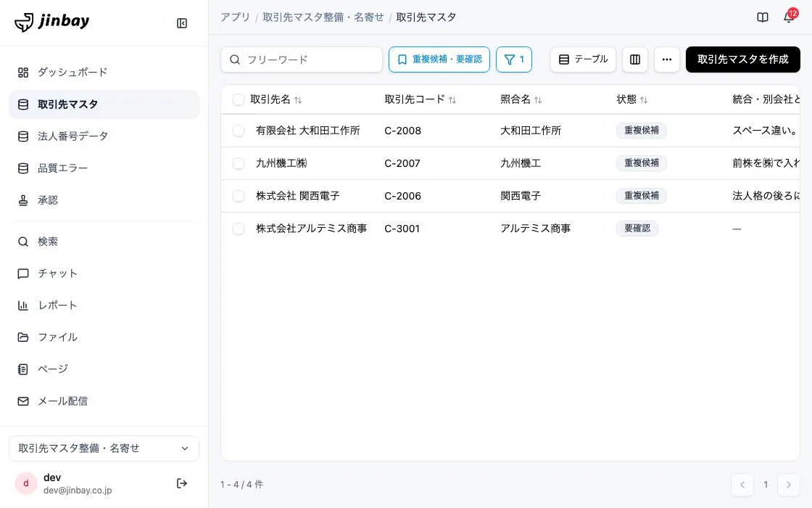Viewport: 812px width, 508px height.
Task: Check the 株式会社アルテミス商事 row checkbox
Action: click(x=239, y=229)
